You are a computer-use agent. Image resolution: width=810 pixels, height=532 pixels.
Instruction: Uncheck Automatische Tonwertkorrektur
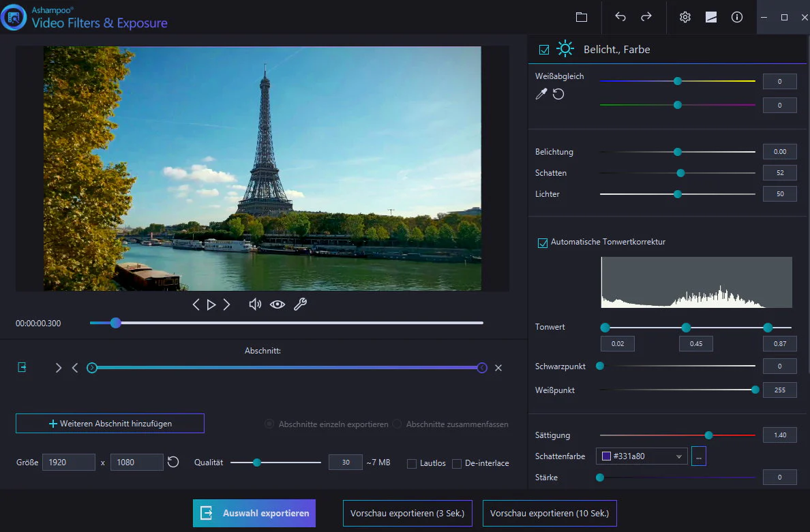(543, 242)
